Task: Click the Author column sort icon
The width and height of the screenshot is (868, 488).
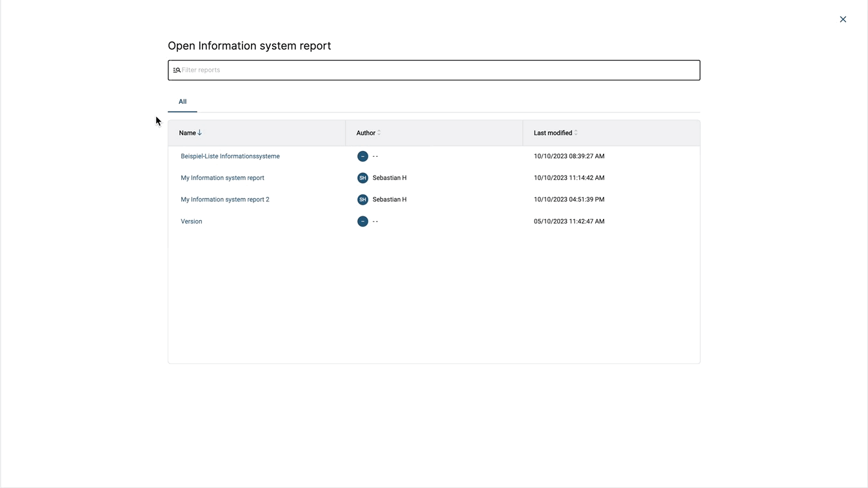Action: (x=379, y=133)
